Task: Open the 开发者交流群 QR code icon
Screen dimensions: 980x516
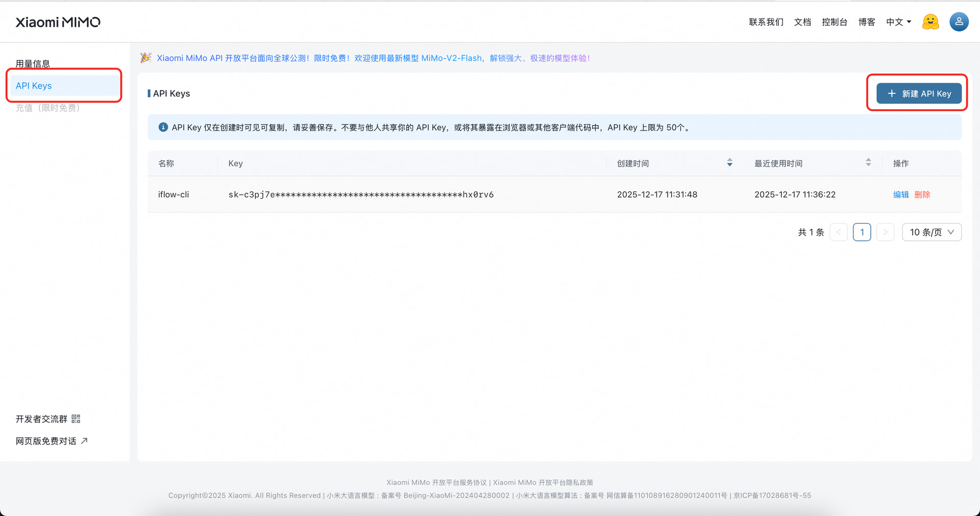Action: 76,419
